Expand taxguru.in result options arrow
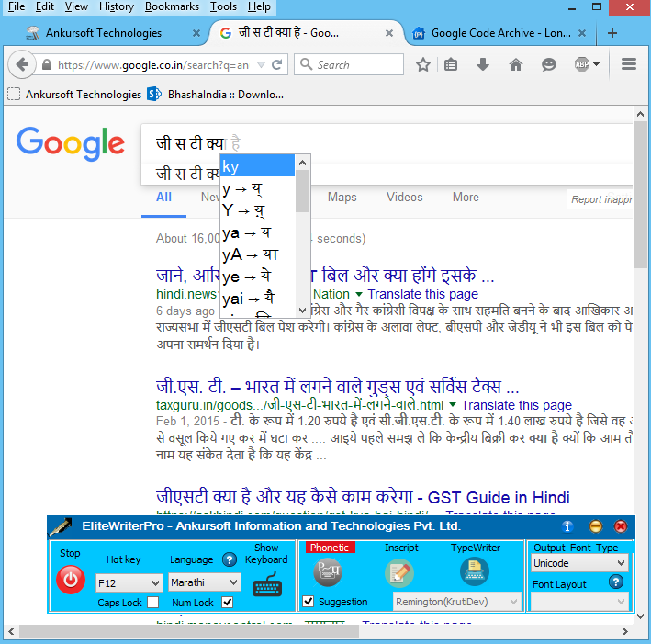The width and height of the screenshot is (651, 644). point(453,404)
